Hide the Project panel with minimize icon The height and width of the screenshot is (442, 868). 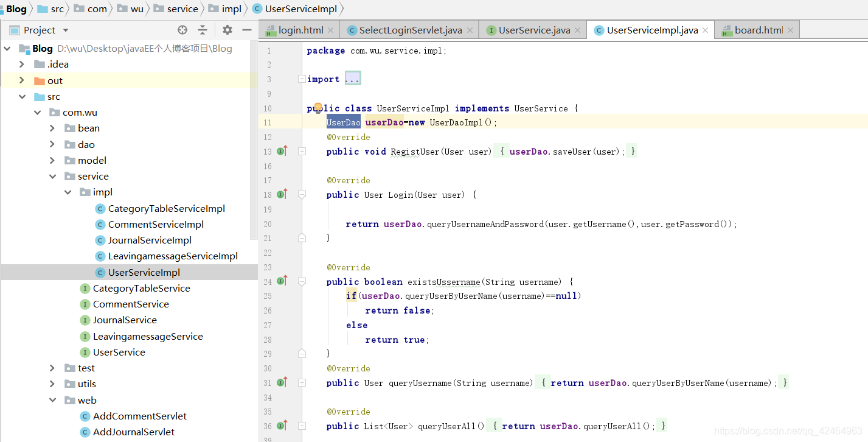point(246,30)
